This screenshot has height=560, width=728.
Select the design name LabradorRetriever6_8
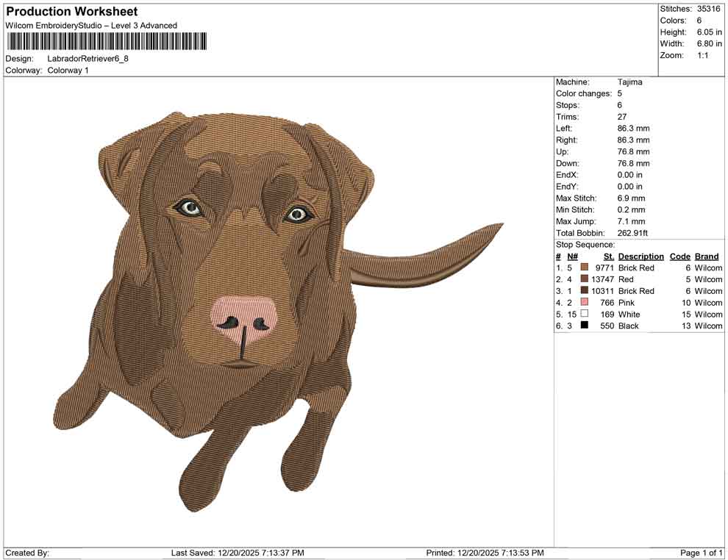click(x=88, y=59)
